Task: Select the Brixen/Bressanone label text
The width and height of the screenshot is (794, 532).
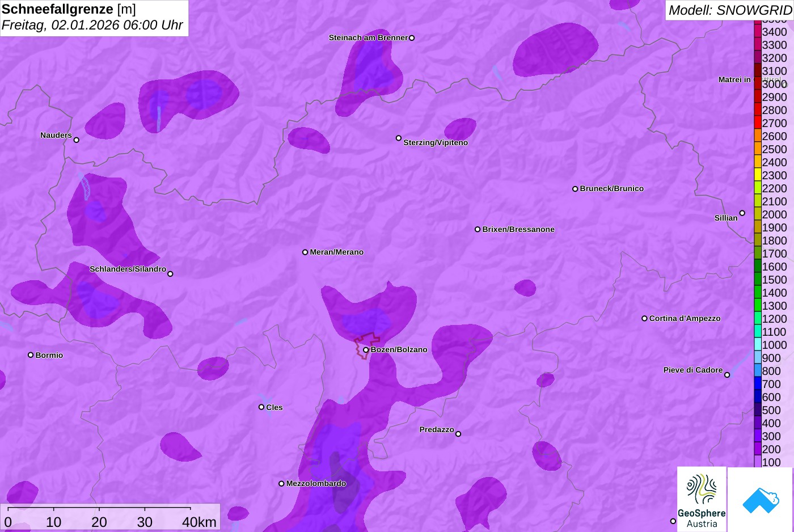Action: tap(518, 229)
